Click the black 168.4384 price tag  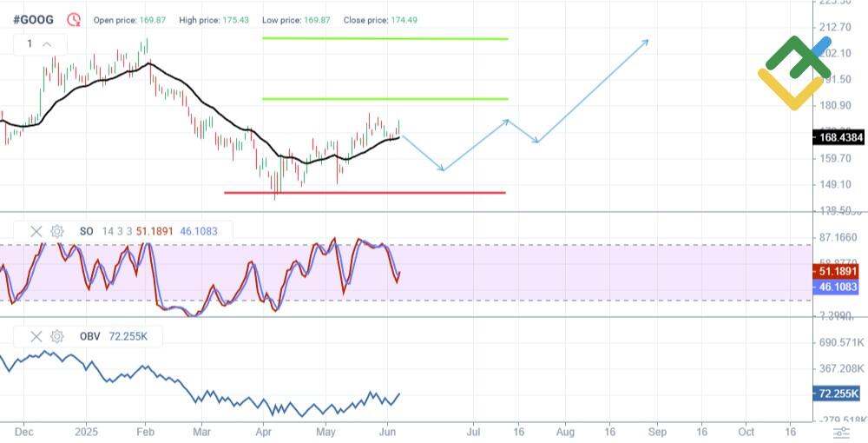click(838, 137)
